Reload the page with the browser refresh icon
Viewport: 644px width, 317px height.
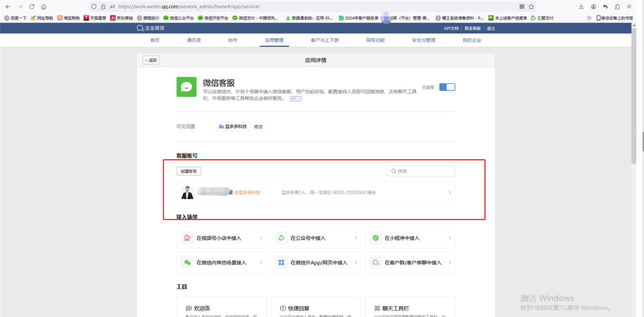coord(32,6)
